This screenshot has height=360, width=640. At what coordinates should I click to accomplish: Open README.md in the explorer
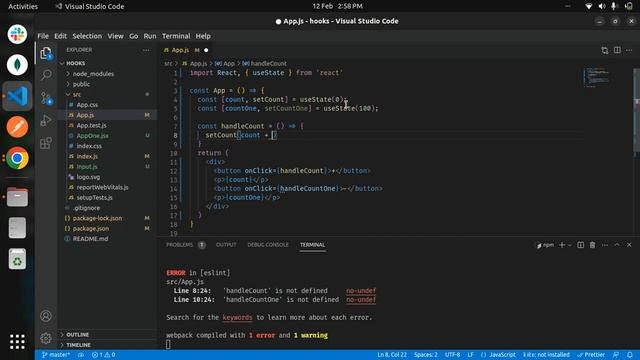90,239
